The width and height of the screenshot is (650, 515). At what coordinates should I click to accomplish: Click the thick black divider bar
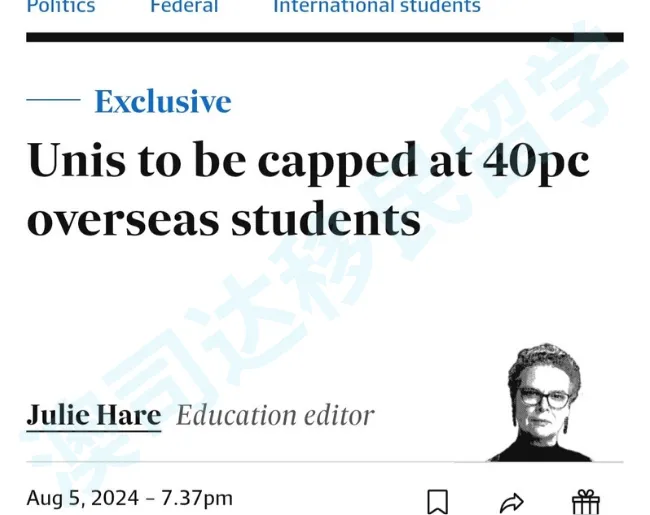pyautogui.click(x=324, y=37)
